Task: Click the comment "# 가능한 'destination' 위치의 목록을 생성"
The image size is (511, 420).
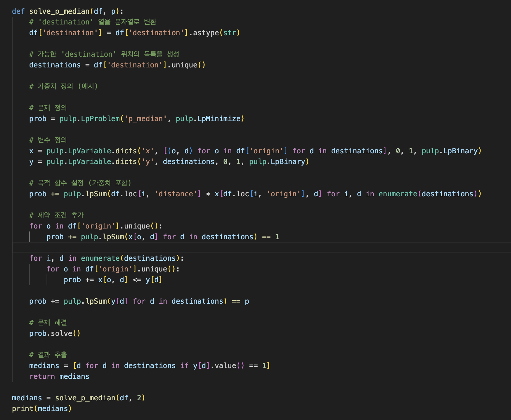Action: (x=104, y=54)
